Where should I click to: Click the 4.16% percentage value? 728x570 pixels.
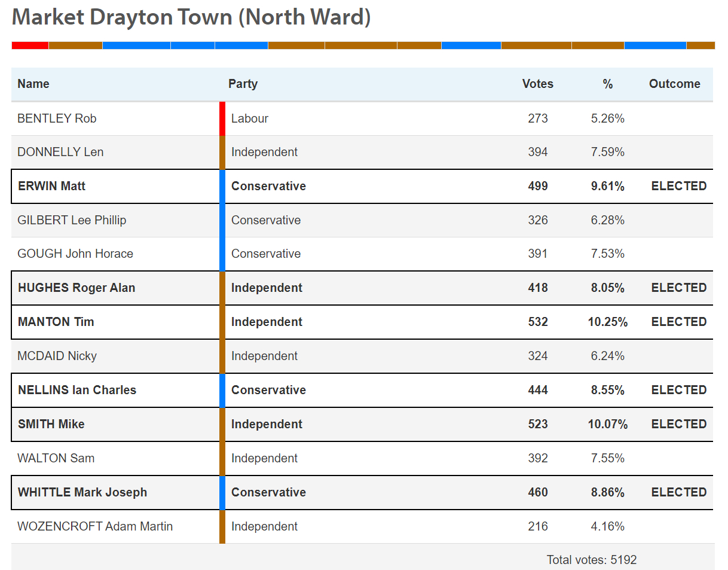608,526
